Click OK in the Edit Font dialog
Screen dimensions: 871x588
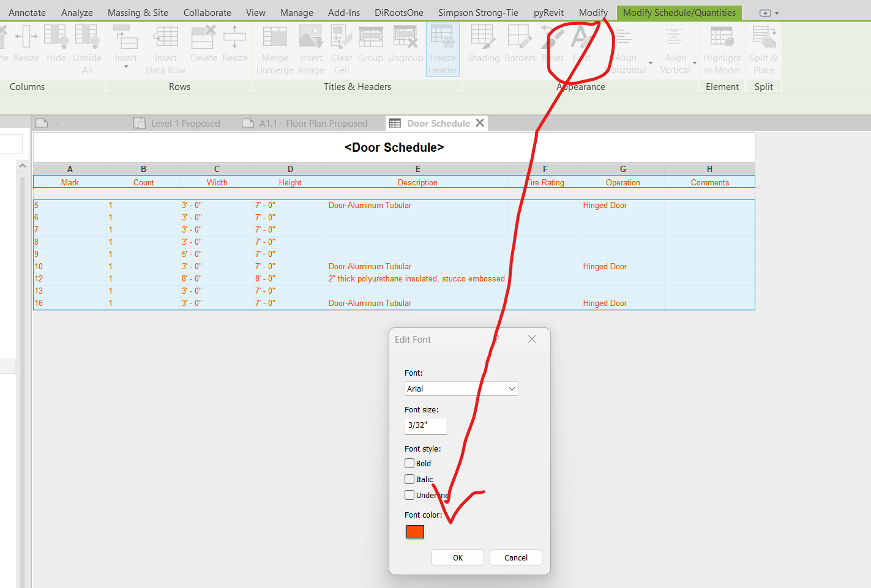tap(457, 557)
